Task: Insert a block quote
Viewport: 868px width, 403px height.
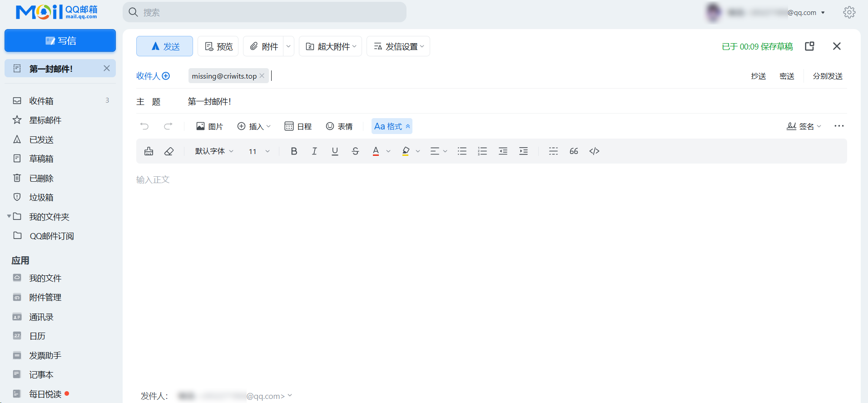Action: point(574,151)
